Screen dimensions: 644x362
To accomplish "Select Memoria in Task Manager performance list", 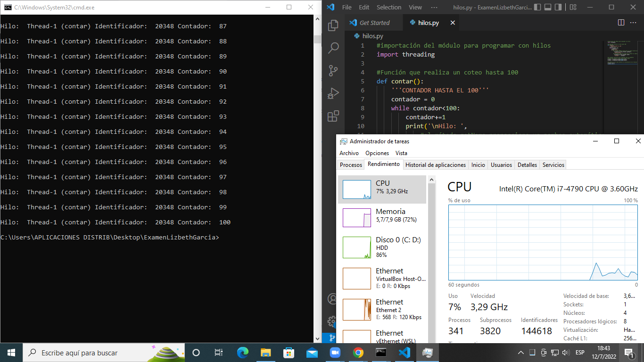I will 382,217.
